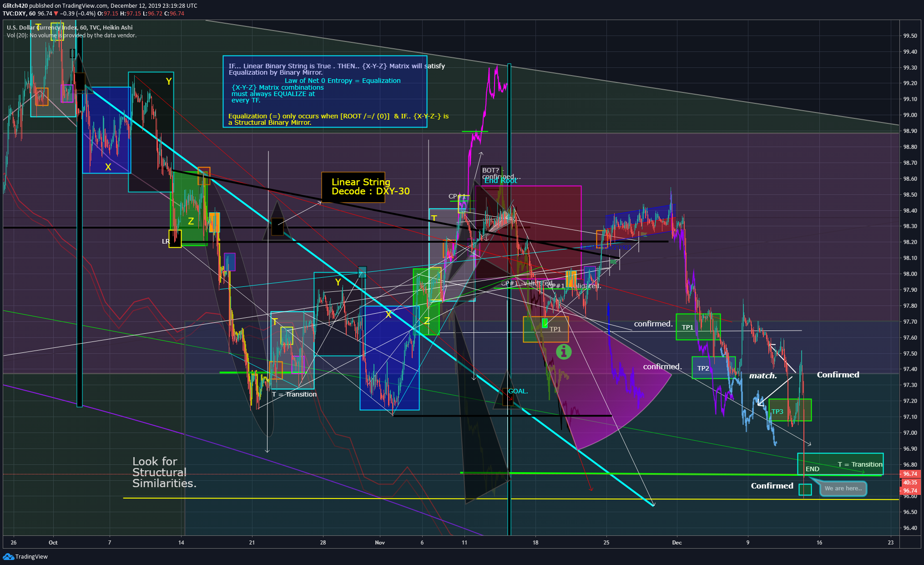Select the 'Nov' date on time axis
Image resolution: width=924 pixels, height=565 pixels.
(379, 542)
